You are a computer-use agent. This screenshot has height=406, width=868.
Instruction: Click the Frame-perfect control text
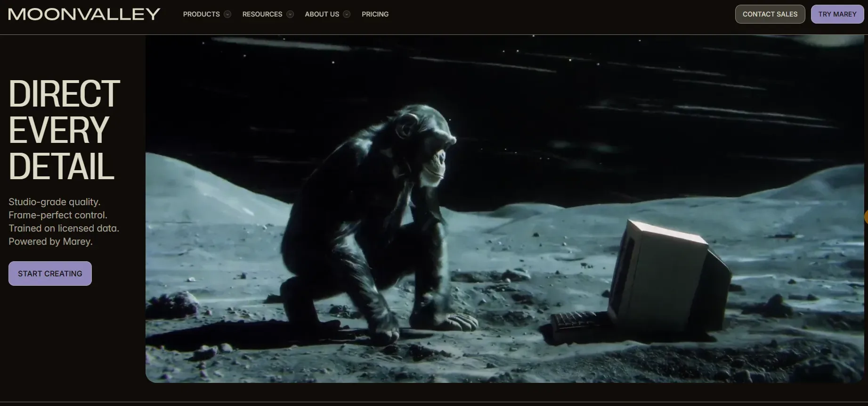58,215
